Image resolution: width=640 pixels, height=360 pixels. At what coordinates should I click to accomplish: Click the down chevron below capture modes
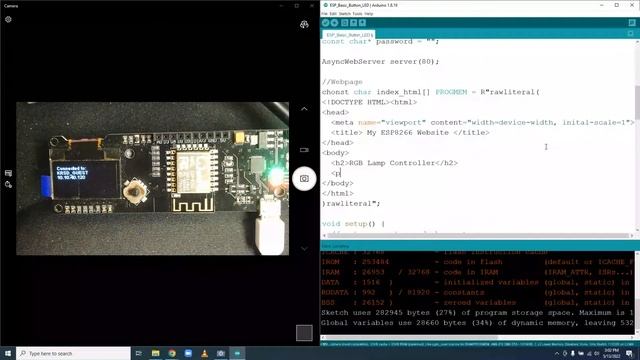(x=304, y=248)
